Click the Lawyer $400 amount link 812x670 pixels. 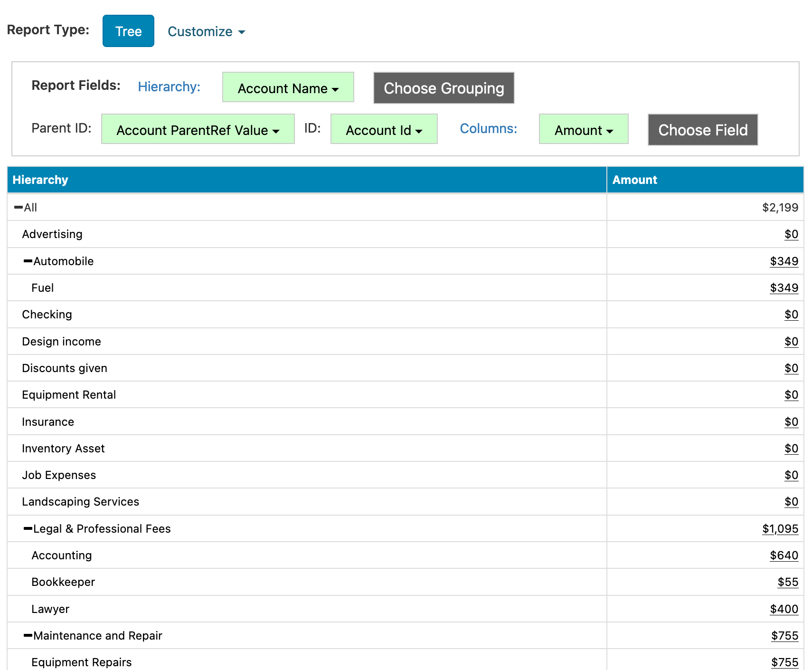pyautogui.click(x=784, y=609)
